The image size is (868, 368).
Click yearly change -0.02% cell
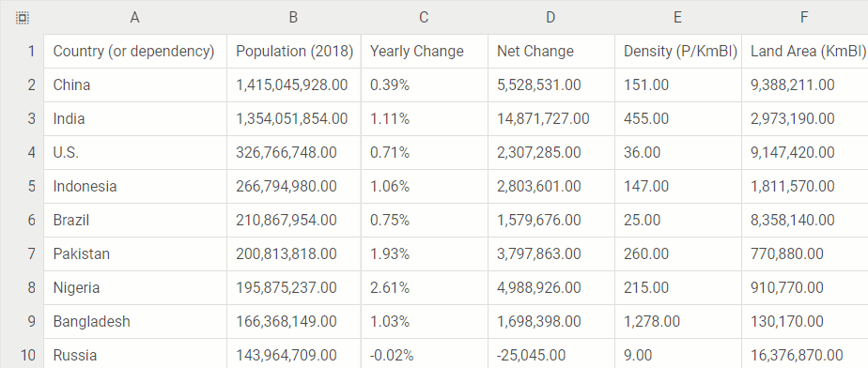(x=424, y=354)
